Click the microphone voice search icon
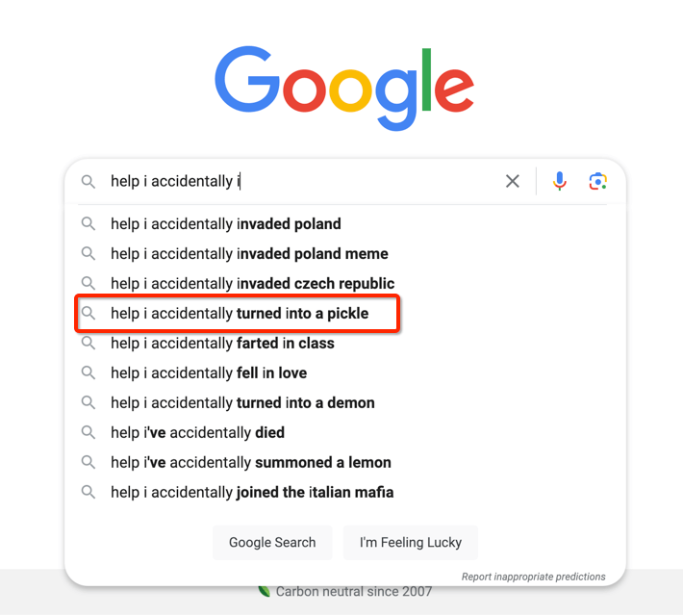Viewport: 683px width, 616px height. [x=559, y=181]
